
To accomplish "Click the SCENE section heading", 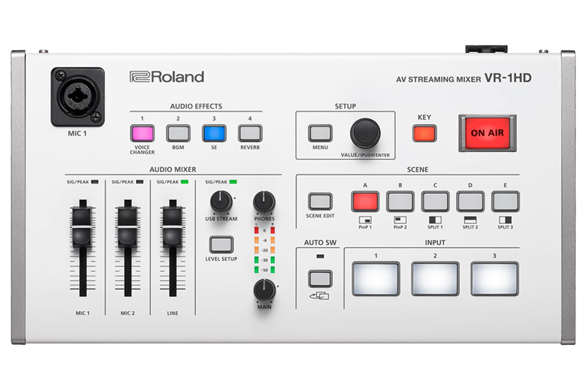I will 417,170.
